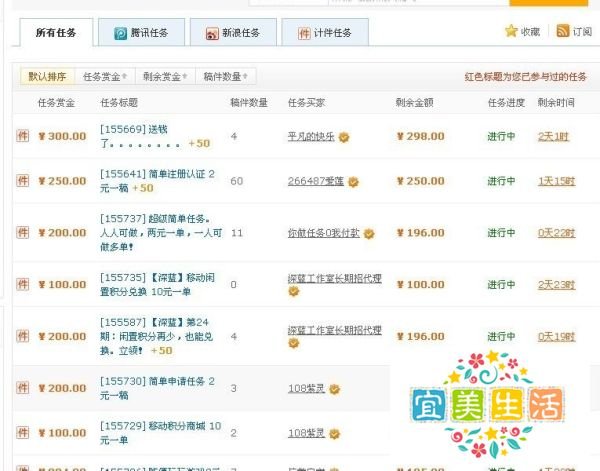Open buyer 108紫灵 in task 155730 row
This screenshot has height=471, width=600.
[x=306, y=388]
